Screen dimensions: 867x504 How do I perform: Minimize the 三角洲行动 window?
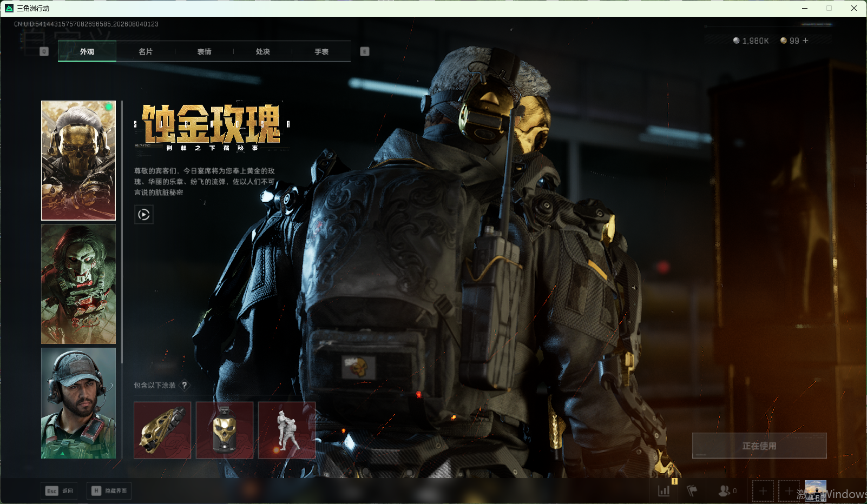tap(805, 8)
